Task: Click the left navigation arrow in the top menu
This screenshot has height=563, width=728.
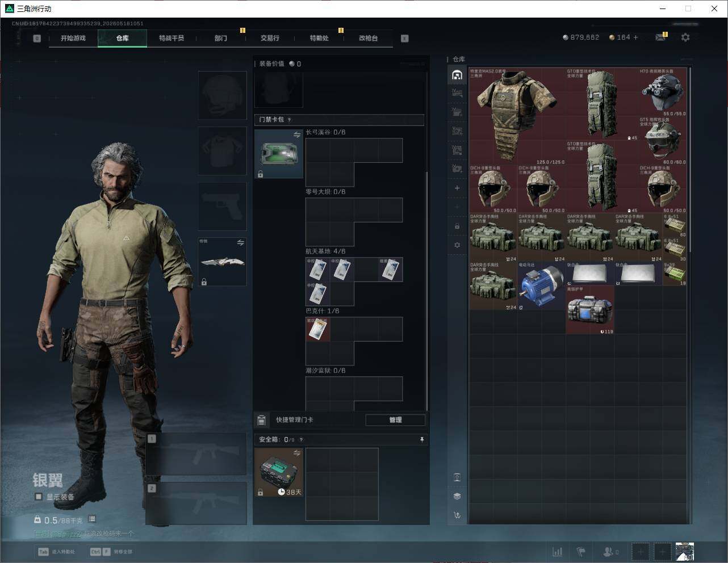Action: click(37, 39)
